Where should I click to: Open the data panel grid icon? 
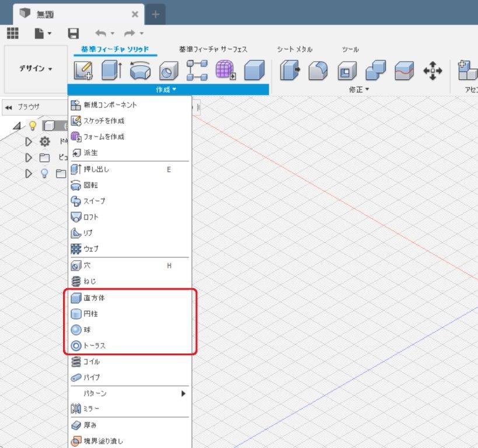coord(13,34)
